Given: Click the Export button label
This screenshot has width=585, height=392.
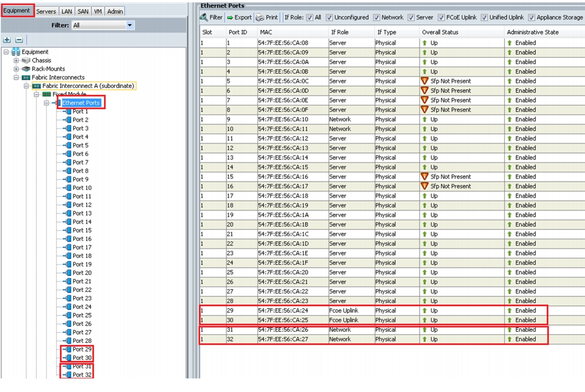Looking at the screenshot, I should tap(243, 17).
